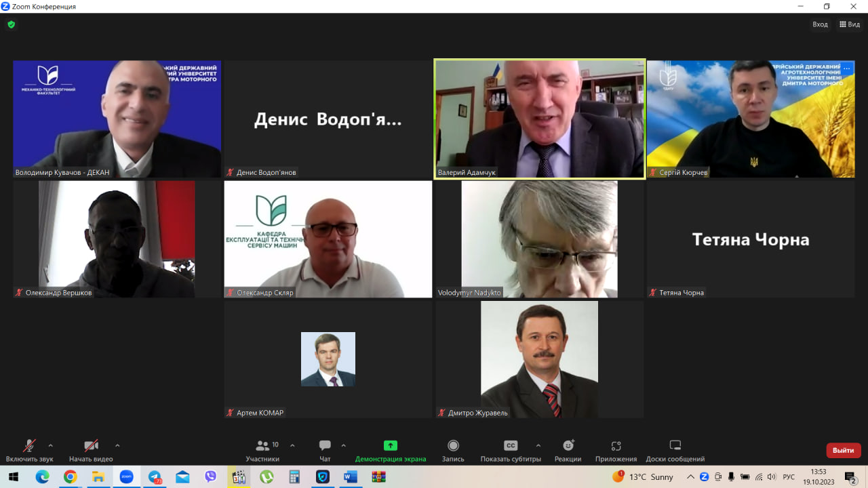Click muted mic icon for Сергій Кюрчев

[x=653, y=172]
